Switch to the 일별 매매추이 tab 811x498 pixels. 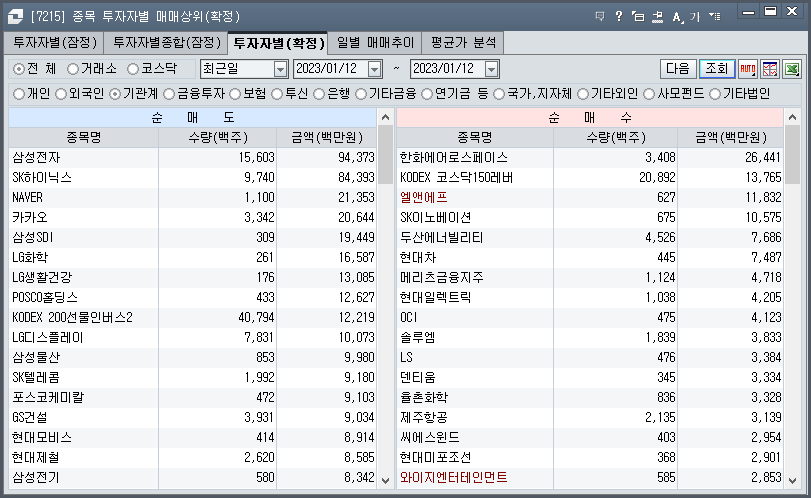pyautogui.click(x=376, y=42)
